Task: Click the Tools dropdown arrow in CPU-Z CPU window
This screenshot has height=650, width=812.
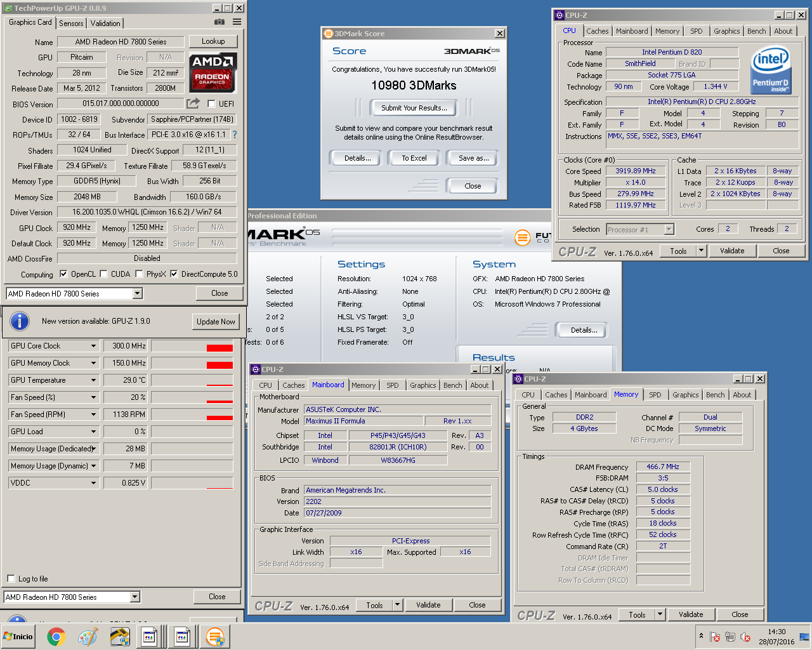Action: (x=701, y=251)
